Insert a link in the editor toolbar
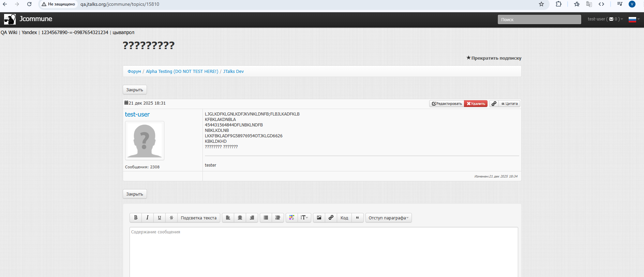The image size is (644, 277). pyautogui.click(x=331, y=218)
